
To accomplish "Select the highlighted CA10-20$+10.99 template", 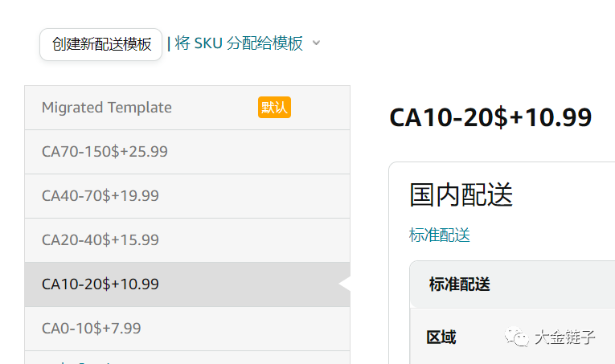I will (x=187, y=284).
